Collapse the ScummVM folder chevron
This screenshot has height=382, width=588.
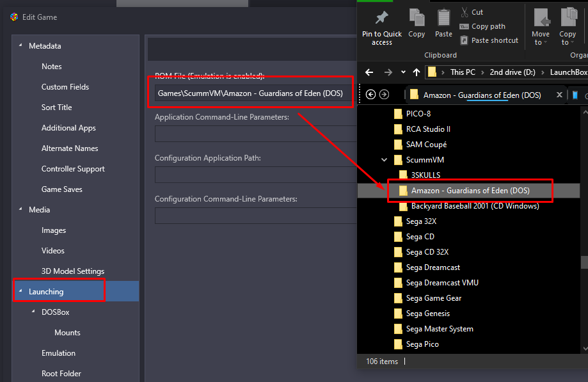click(x=384, y=160)
